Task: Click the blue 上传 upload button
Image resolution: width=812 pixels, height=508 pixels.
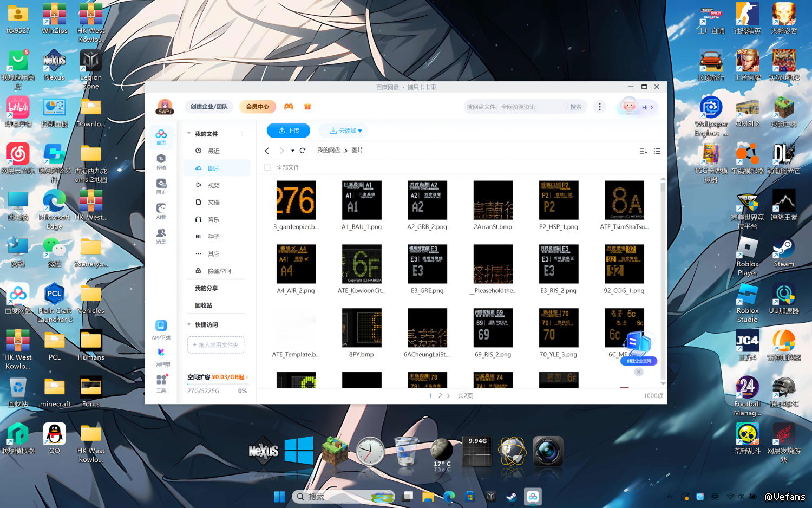Action: pyautogui.click(x=288, y=131)
